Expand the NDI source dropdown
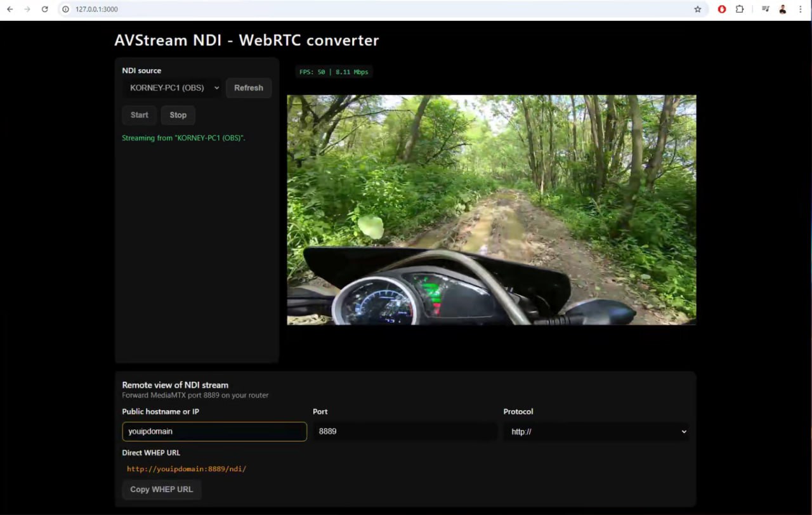This screenshot has width=812, height=515. [172, 88]
